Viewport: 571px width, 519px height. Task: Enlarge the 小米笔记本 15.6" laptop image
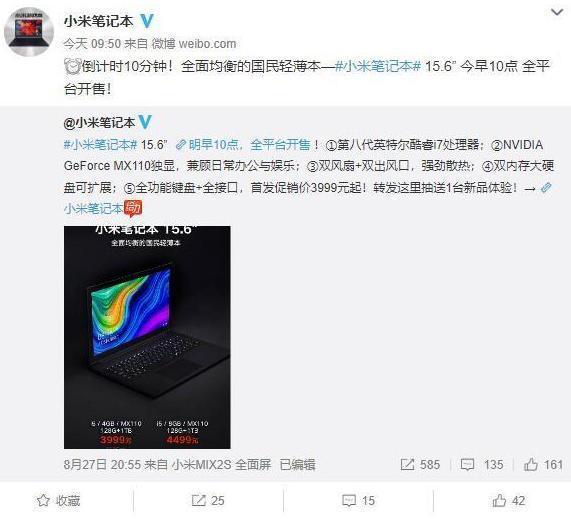147,337
